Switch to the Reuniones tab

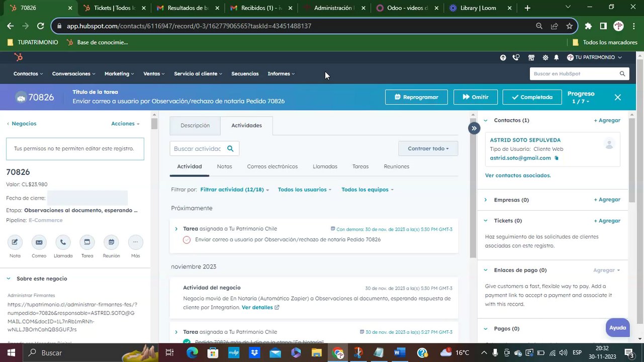click(396, 166)
